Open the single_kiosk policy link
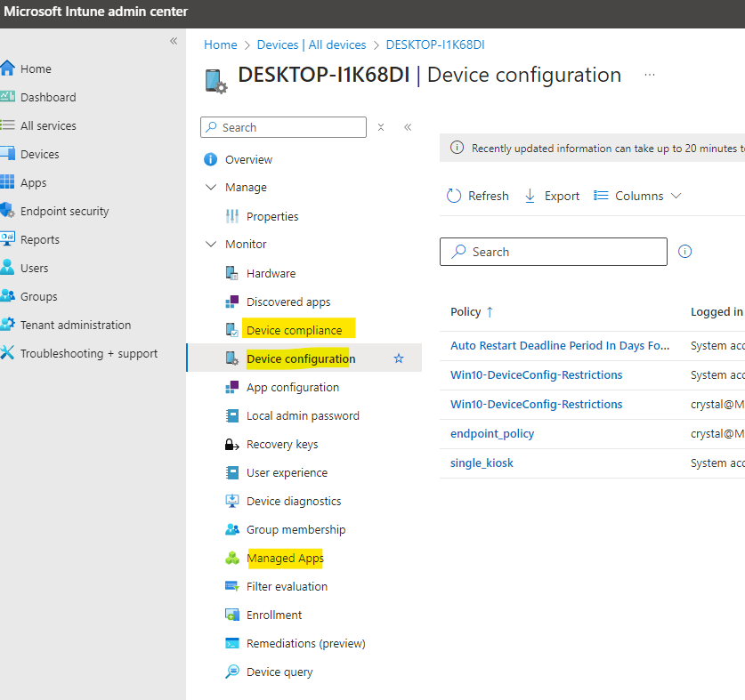 (482, 463)
